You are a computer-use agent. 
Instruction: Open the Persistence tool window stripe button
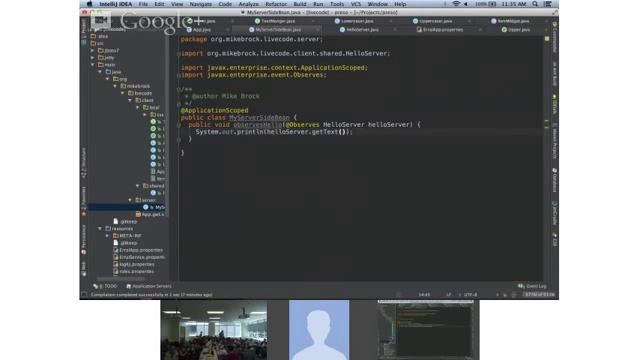(84, 239)
